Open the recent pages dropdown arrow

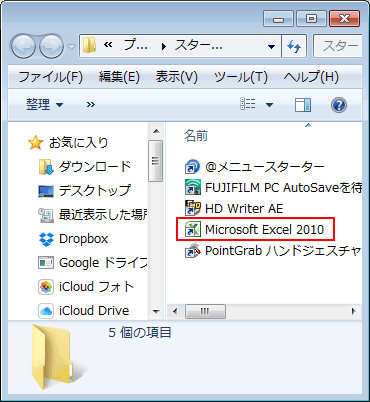click(x=71, y=47)
